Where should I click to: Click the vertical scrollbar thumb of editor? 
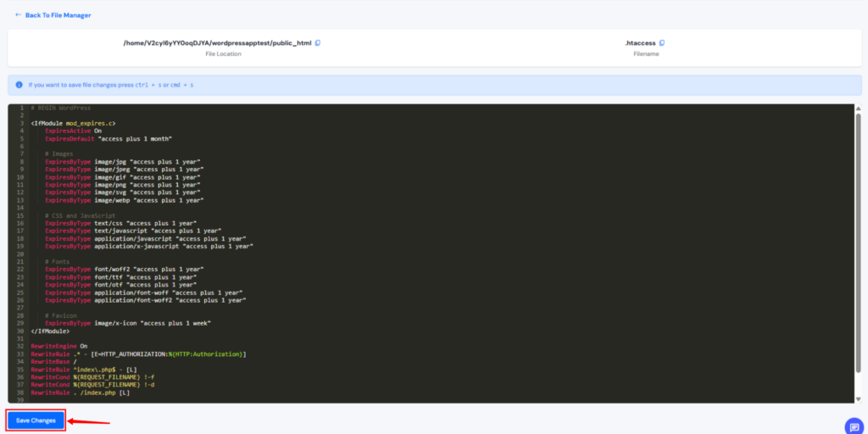(x=858, y=242)
